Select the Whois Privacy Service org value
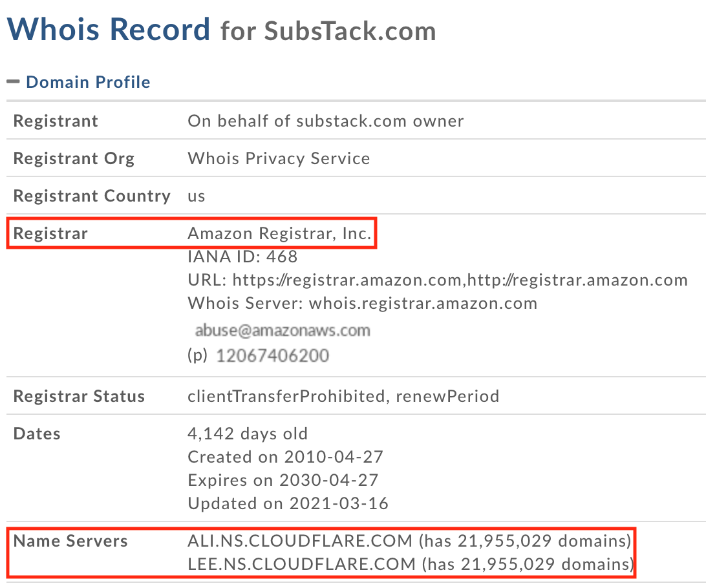 pyautogui.click(x=279, y=158)
